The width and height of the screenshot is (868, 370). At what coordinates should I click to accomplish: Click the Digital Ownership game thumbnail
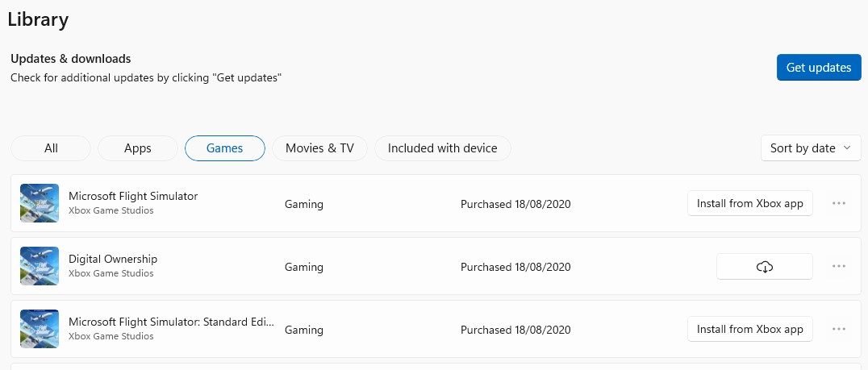tap(40, 266)
